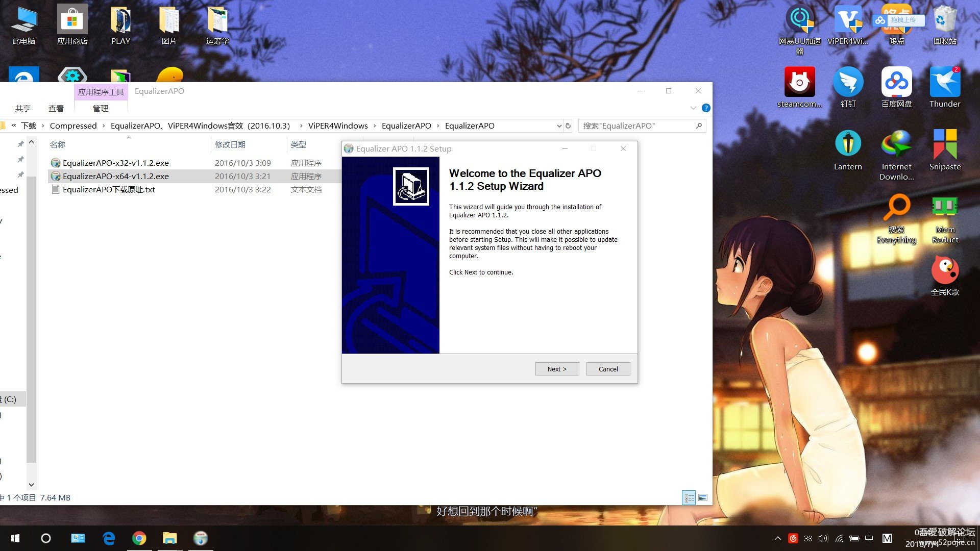Expand the address bar history dropdown

click(x=559, y=126)
